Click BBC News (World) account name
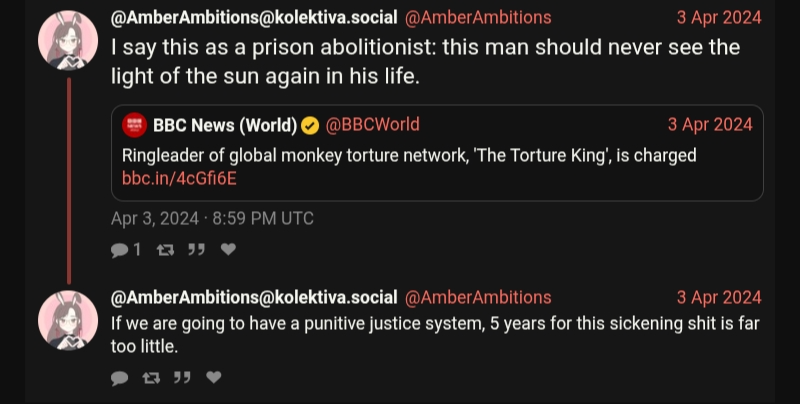800x404 pixels. (x=225, y=125)
